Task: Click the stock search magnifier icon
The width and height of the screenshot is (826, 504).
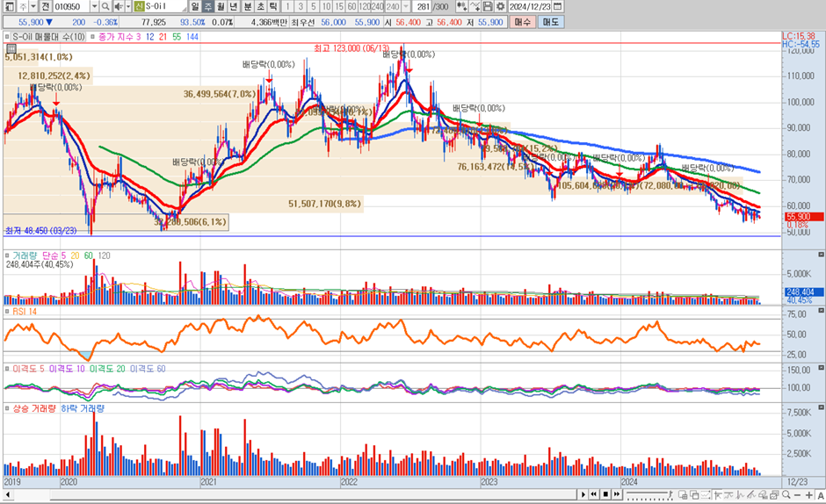Action: click(x=105, y=7)
